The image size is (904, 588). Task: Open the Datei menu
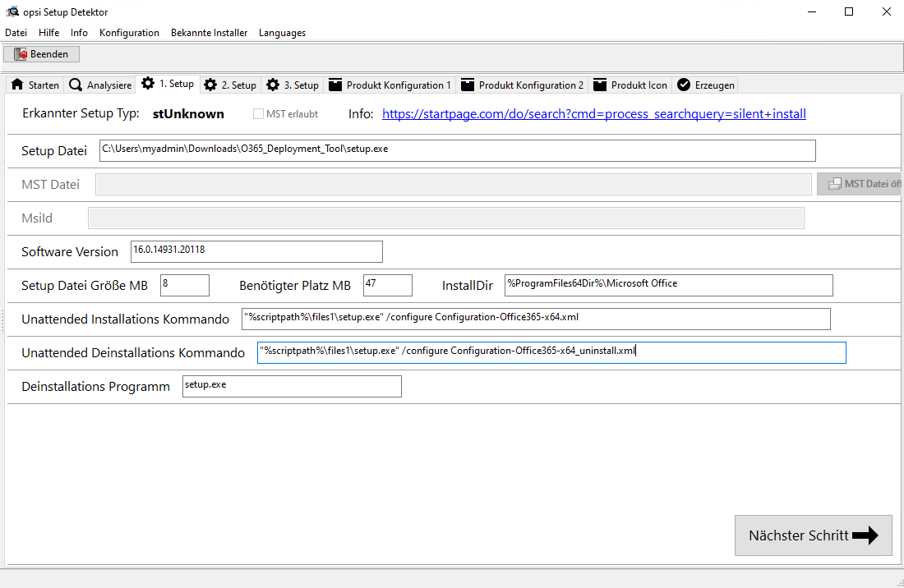click(16, 33)
